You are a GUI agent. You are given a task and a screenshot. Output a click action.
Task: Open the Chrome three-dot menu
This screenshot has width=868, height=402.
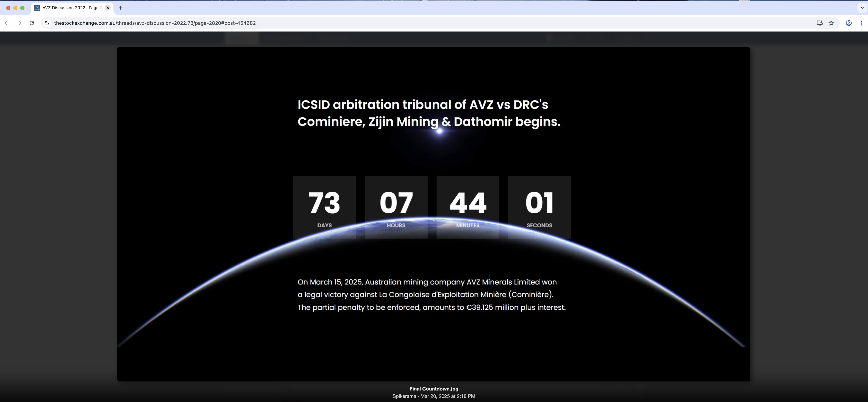tap(861, 23)
